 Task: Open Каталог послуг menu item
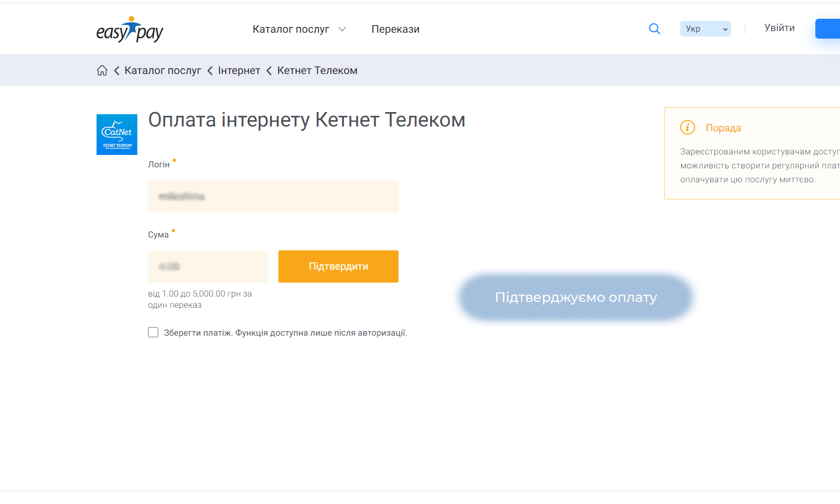tap(291, 29)
